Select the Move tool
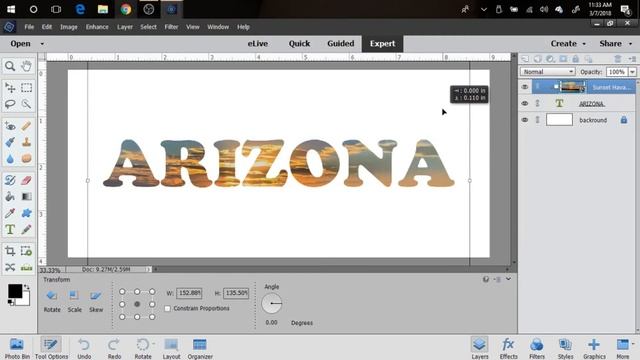This screenshot has height=360, width=640. click(x=10, y=88)
